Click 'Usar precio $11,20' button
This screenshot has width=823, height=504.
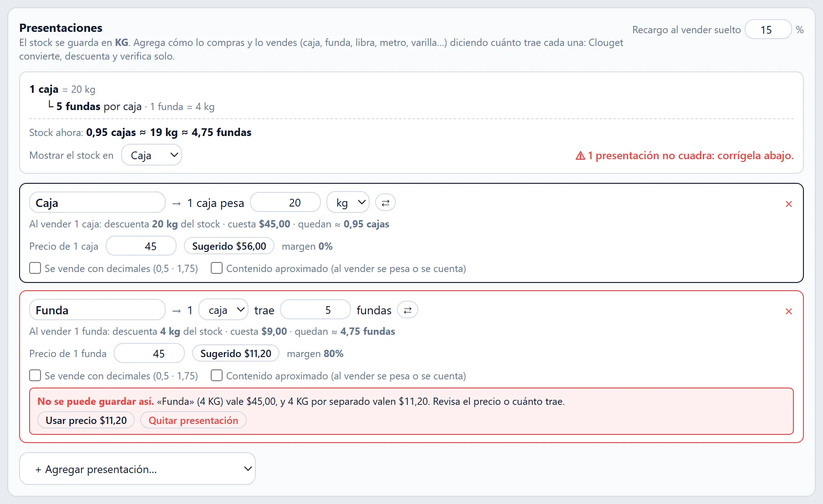coord(86,420)
